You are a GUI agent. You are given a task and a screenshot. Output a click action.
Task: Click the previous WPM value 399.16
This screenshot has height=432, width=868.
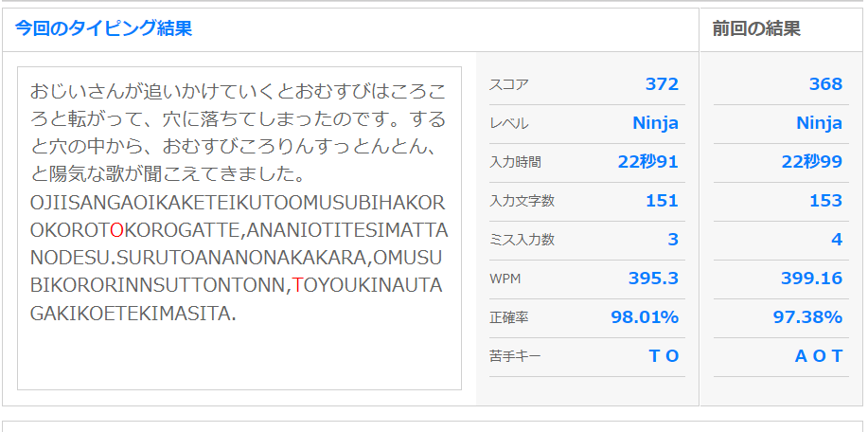(811, 278)
